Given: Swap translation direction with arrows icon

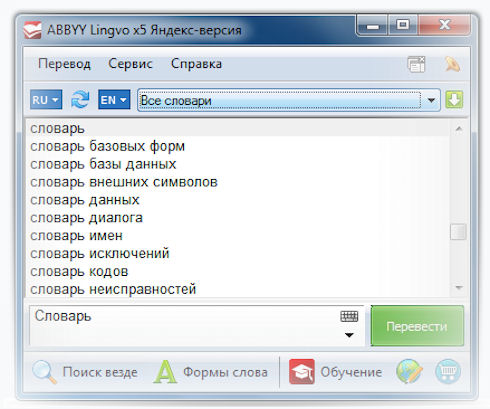Looking at the screenshot, I should [x=80, y=99].
